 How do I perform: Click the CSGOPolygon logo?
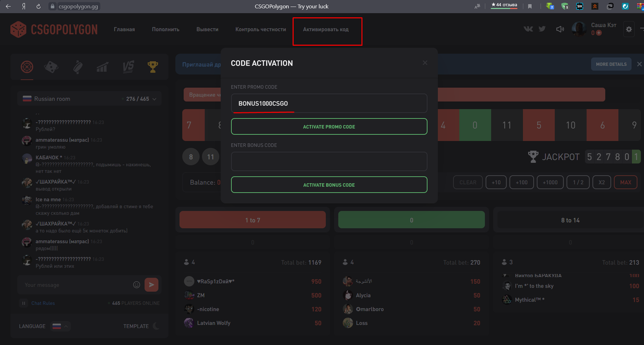pyautogui.click(x=54, y=30)
